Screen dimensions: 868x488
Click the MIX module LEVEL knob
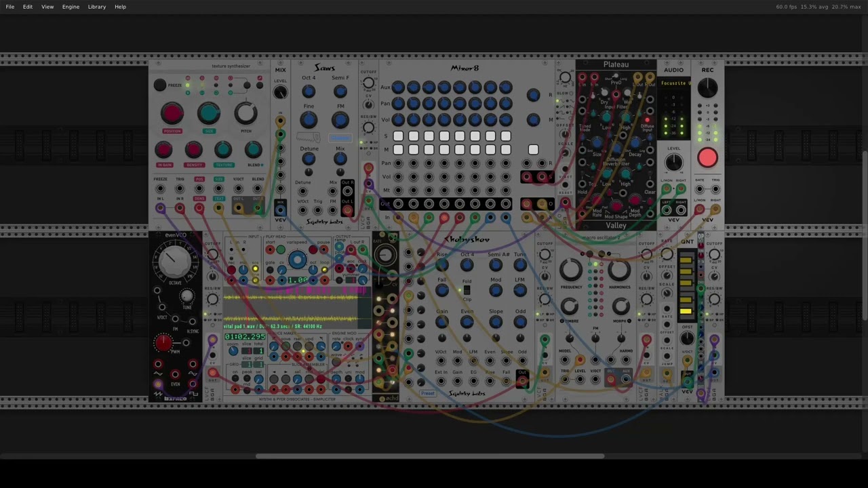tap(280, 93)
